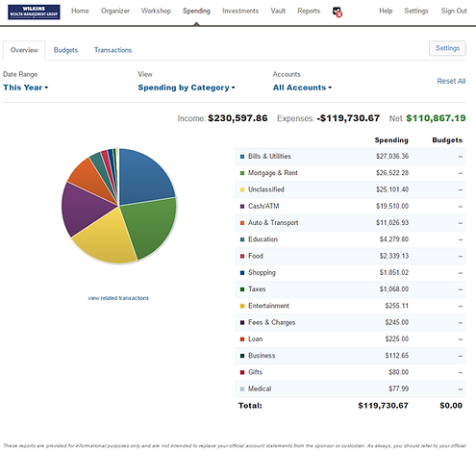This screenshot has width=476, height=450.
Task: Select the yellow Unclassified pie chart slice
Action: (x=104, y=238)
